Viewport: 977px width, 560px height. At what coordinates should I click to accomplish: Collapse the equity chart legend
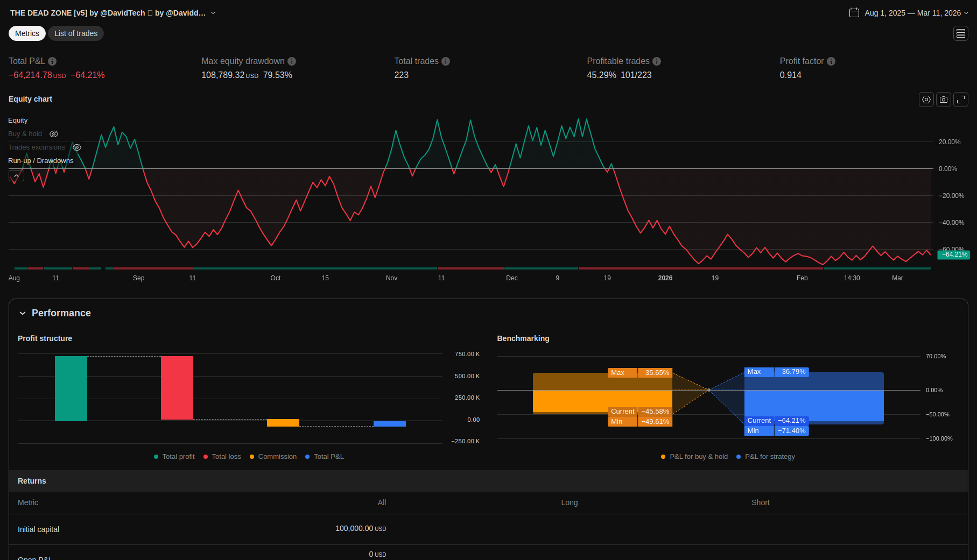coord(16,176)
